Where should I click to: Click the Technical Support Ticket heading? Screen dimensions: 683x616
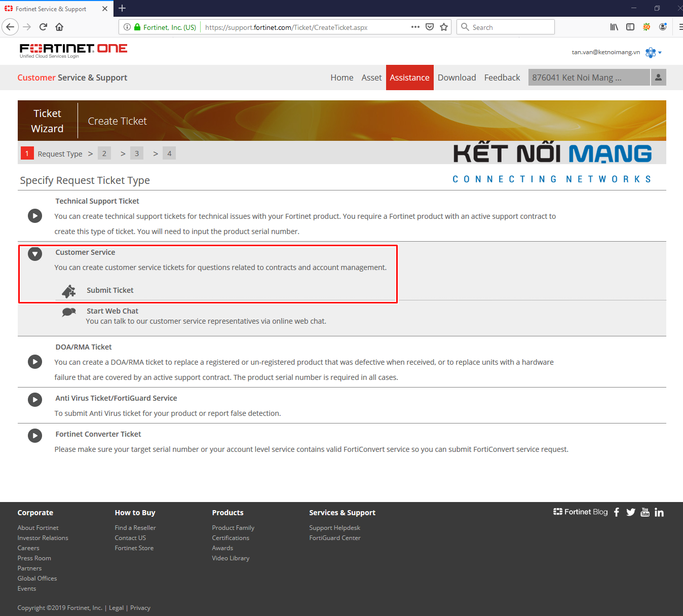point(97,201)
